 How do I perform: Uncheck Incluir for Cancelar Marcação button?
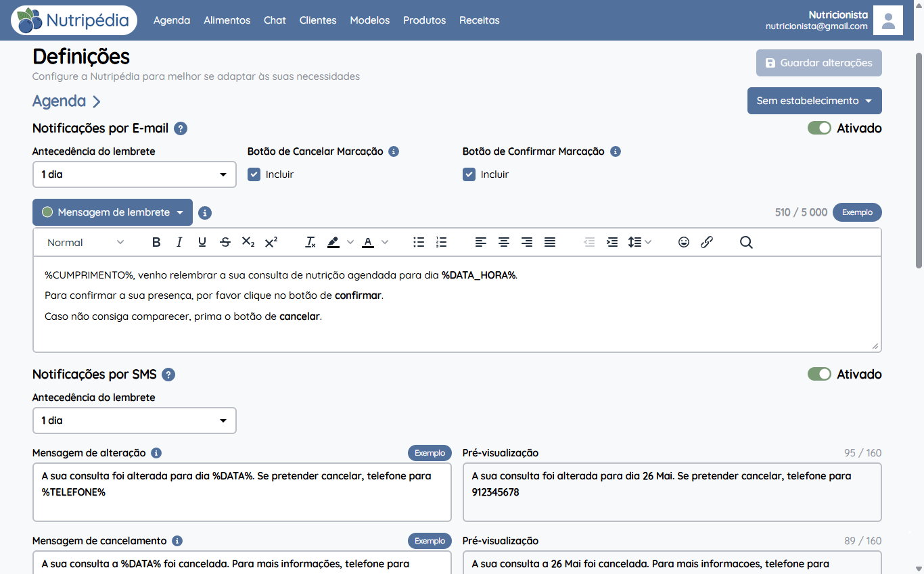(254, 174)
